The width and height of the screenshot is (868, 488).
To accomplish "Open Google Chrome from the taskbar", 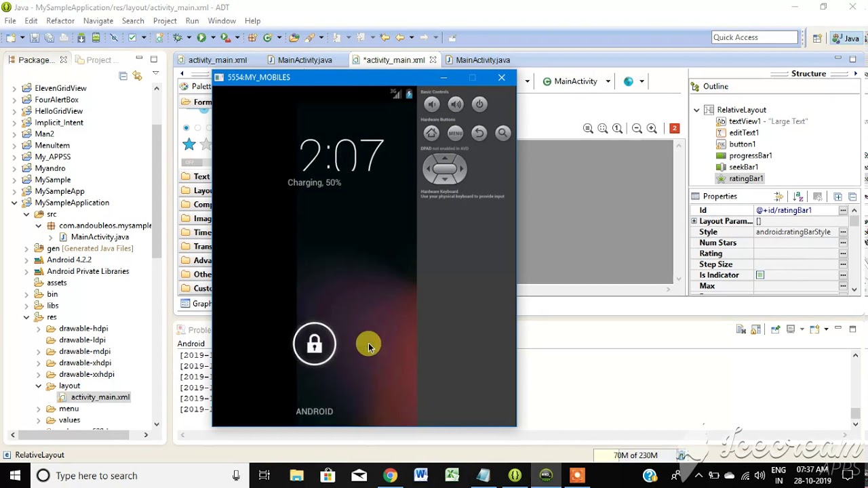I will click(390, 475).
